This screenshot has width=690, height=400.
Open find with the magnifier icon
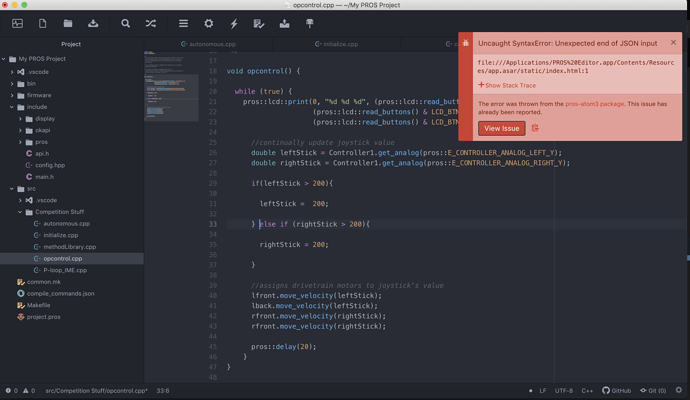pyautogui.click(x=125, y=23)
